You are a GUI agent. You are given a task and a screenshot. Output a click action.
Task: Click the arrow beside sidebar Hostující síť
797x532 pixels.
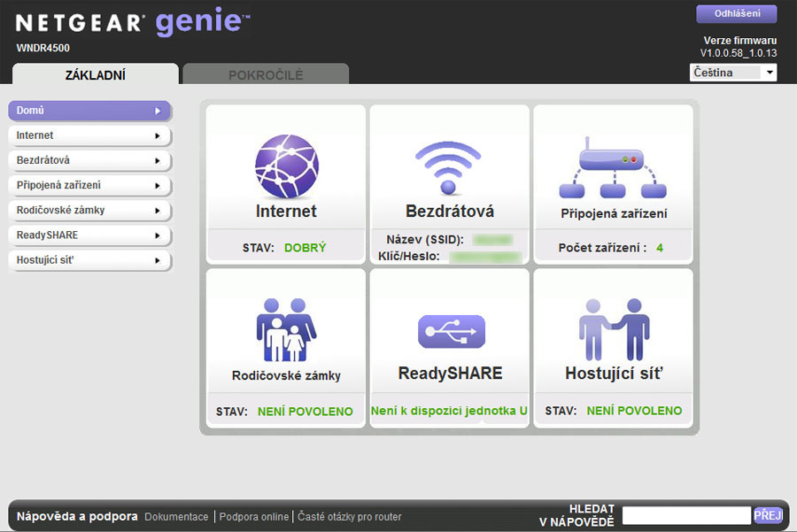pyautogui.click(x=158, y=260)
